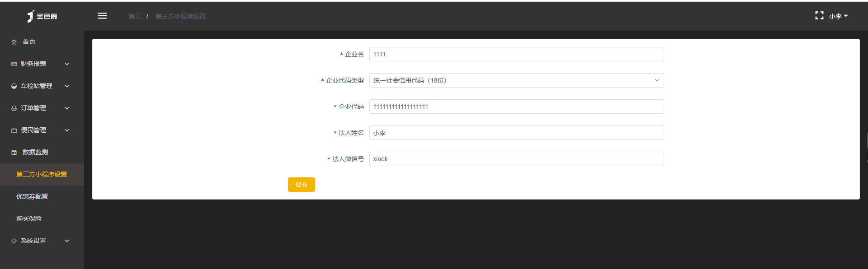Click the 企业代码类型 field label
The image size is (868, 269).
(x=345, y=80)
